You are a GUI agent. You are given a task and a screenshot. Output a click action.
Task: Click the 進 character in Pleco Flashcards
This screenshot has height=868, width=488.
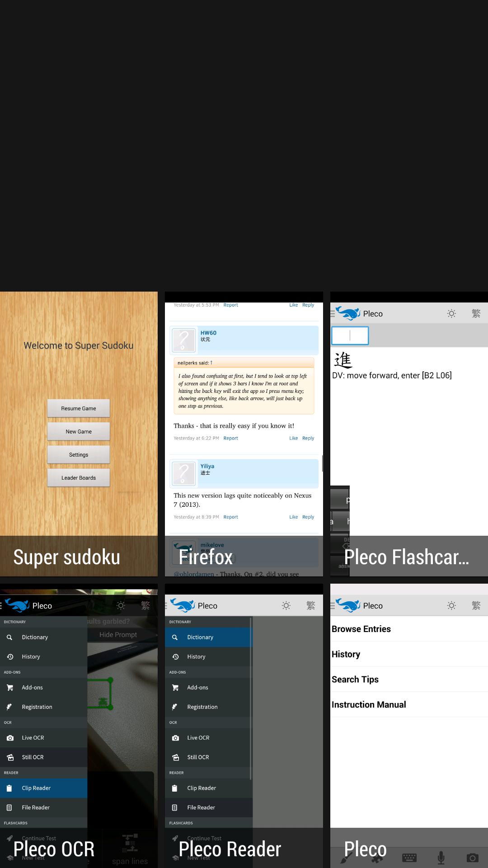point(343,360)
